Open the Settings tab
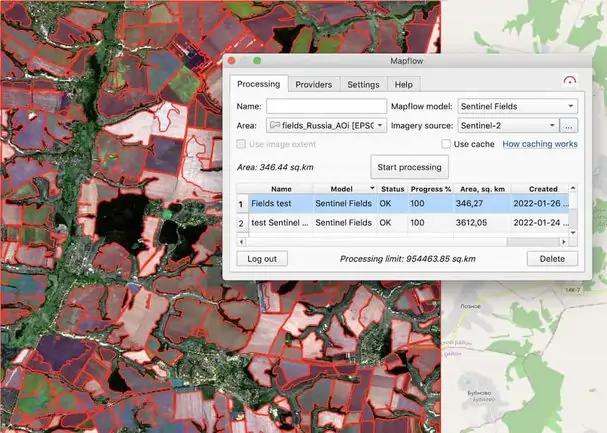 (363, 84)
